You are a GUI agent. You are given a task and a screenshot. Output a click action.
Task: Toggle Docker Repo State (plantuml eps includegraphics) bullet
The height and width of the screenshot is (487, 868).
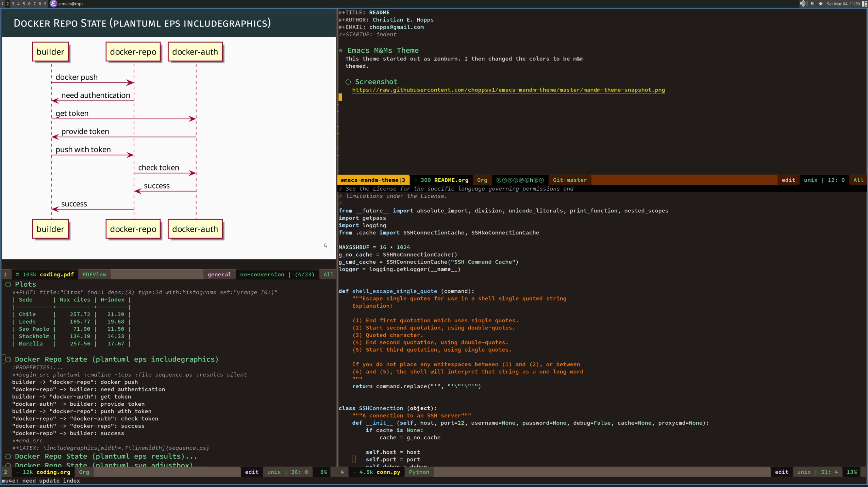coord(8,359)
